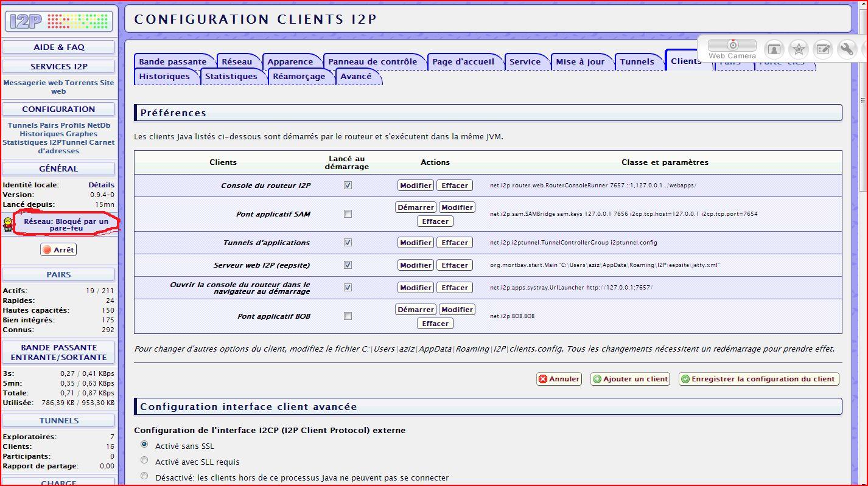Click Démarrer for Pont applicatif SAM
The width and height of the screenshot is (868, 486).
click(416, 207)
